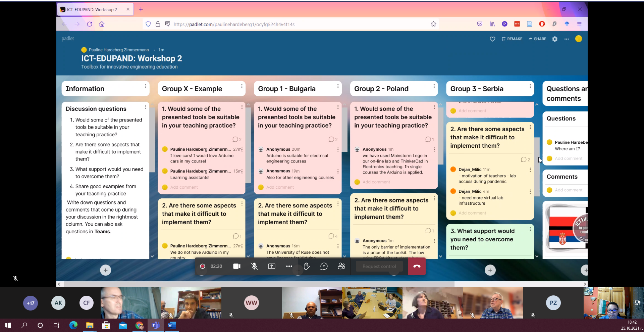
Task: Open Padlet settings gear icon
Action: click(x=555, y=39)
